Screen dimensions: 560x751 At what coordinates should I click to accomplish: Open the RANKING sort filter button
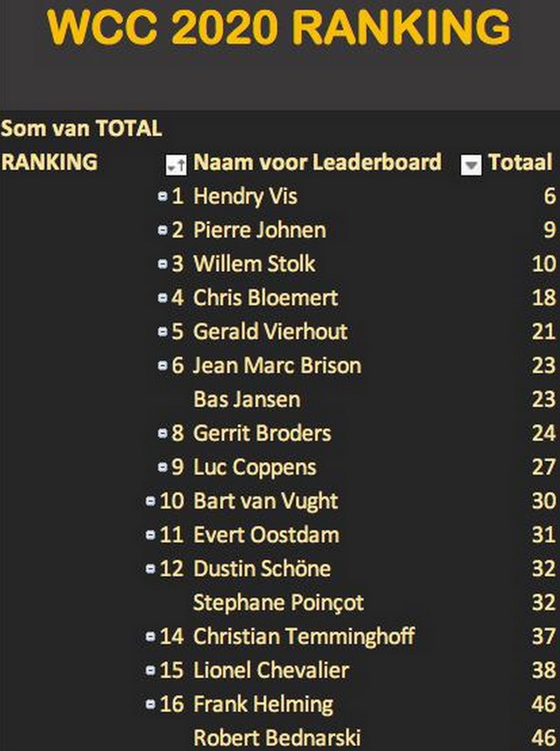176,165
